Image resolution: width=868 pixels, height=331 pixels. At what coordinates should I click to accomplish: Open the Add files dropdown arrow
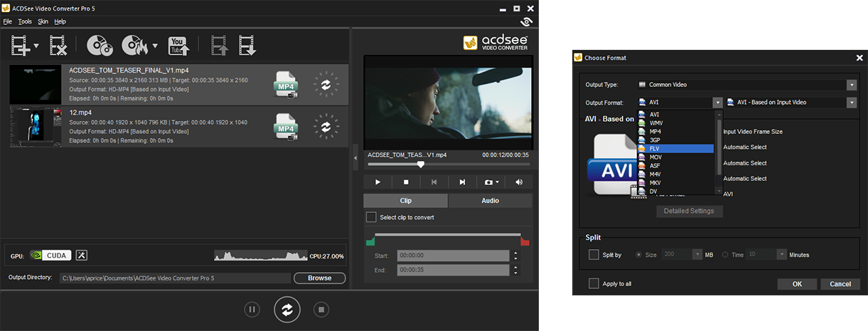[36, 48]
